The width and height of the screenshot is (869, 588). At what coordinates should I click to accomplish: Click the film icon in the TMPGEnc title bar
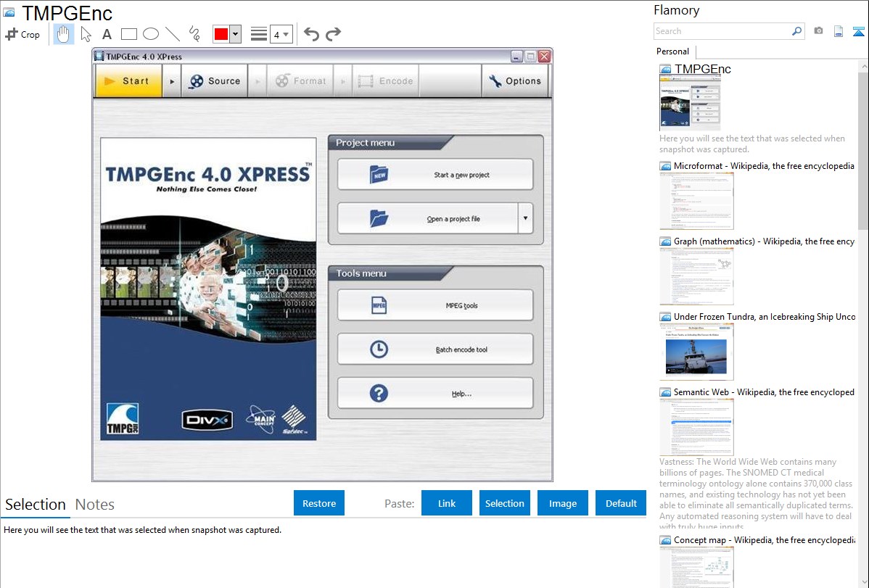(99, 56)
